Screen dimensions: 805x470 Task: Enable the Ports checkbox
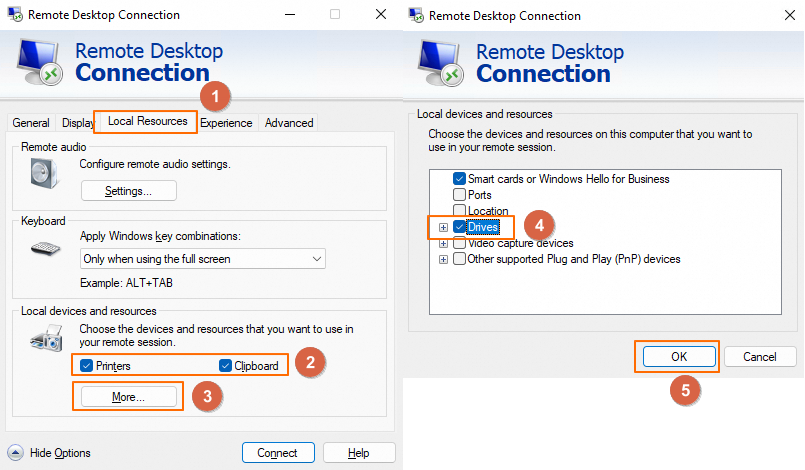click(x=459, y=195)
